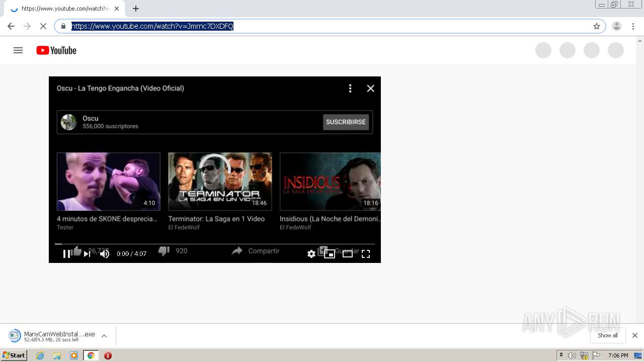Open system tray volume control
644x362 pixels.
tap(572, 355)
